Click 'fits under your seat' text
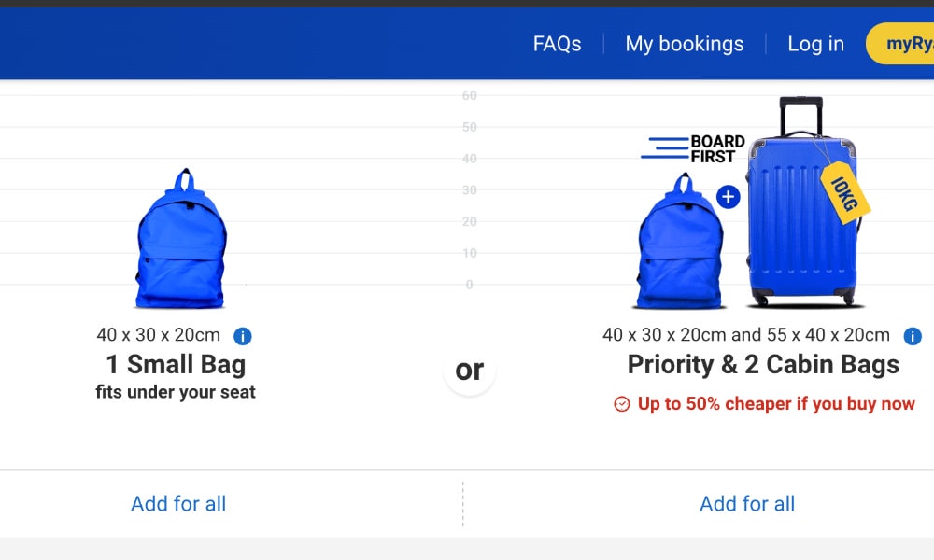 point(176,392)
